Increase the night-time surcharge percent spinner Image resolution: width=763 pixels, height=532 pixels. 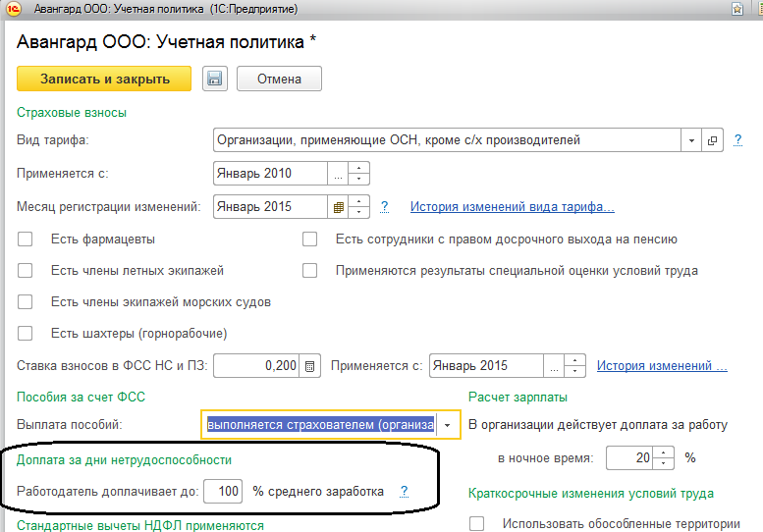(x=665, y=452)
